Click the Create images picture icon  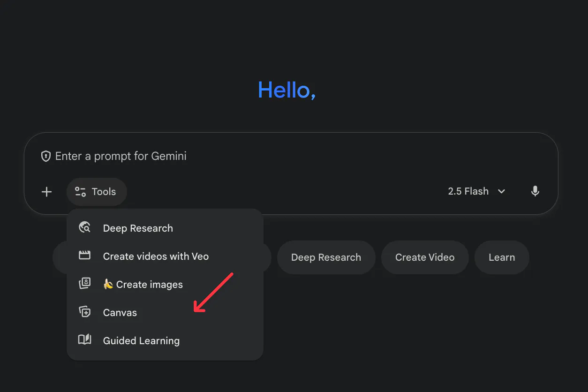click(x=84, y=283)
